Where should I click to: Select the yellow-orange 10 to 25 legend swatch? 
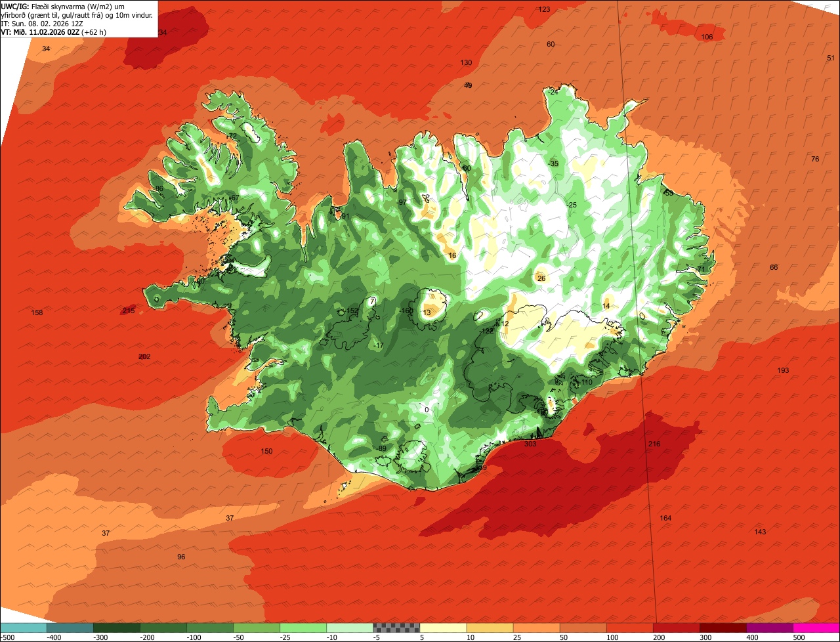coord(490,628)
